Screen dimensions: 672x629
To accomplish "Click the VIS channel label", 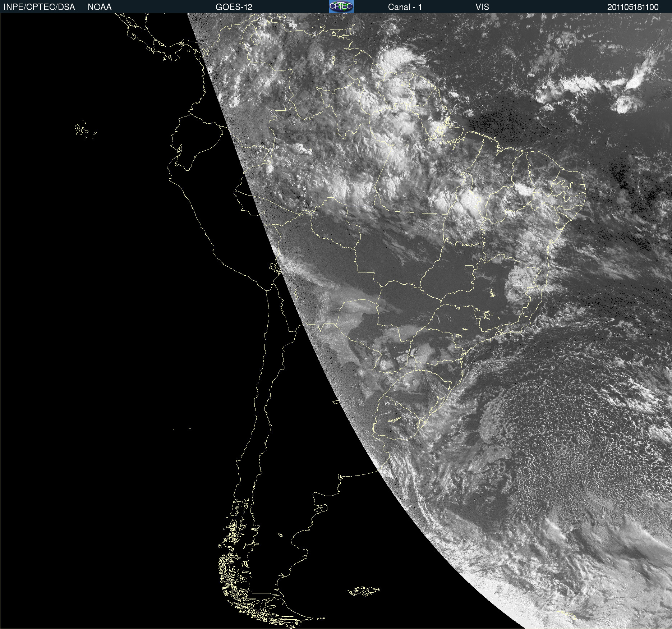I will tap(482, 7).
